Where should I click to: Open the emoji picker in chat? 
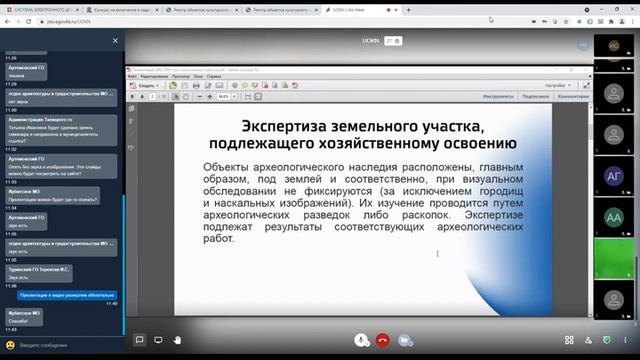coord(10,345)
